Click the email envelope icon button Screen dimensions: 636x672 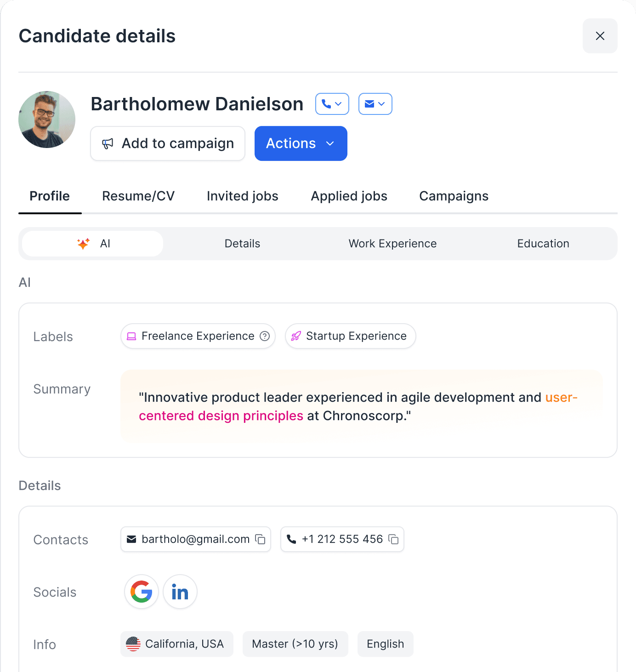(370, 104)
